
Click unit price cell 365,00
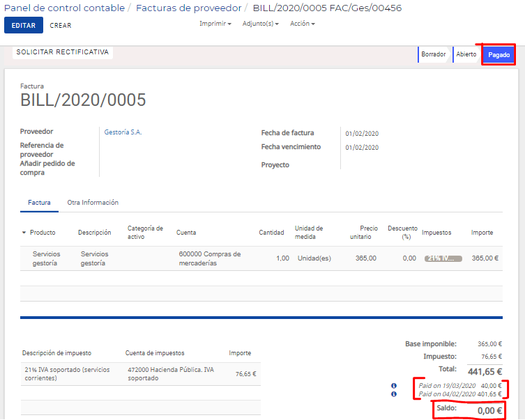pos(365,258)
